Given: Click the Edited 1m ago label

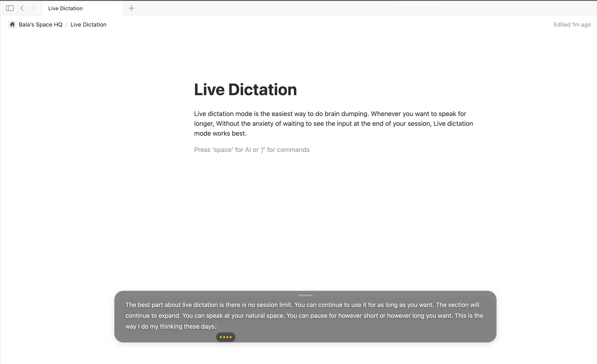Looking at the screenshot, I should (x=572, y=25).
